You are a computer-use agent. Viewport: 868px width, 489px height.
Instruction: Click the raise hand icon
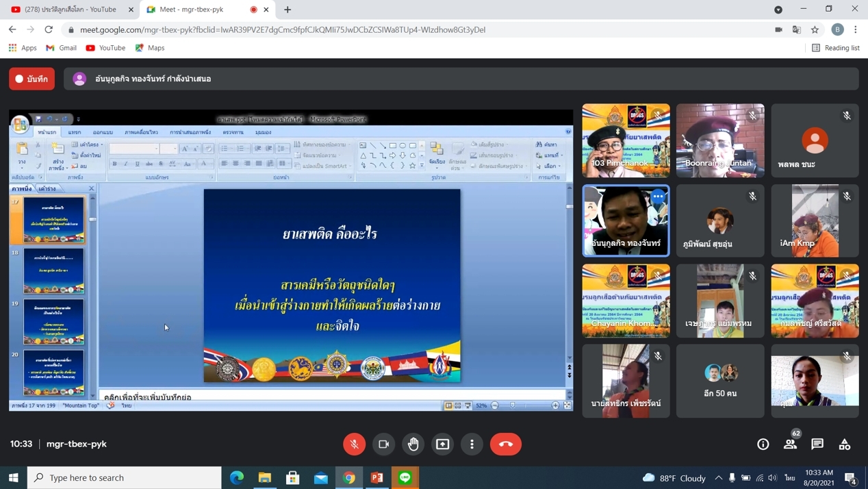(413, 444)
